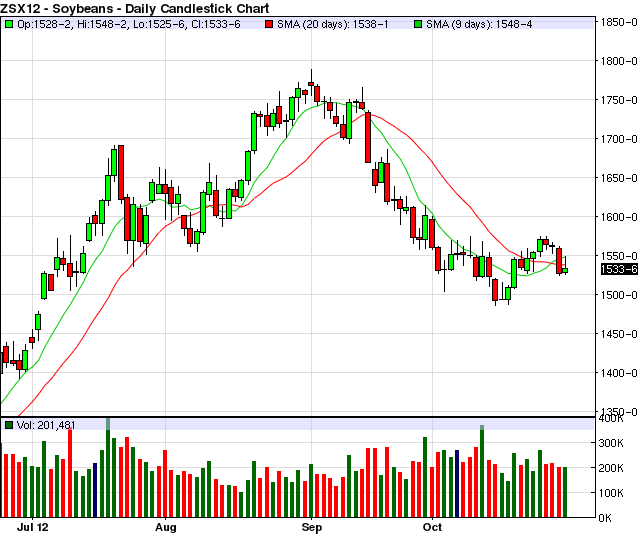640x536 pixels.
Task: Click the 1650-0 price axis label
Action: tap(619, 178)
